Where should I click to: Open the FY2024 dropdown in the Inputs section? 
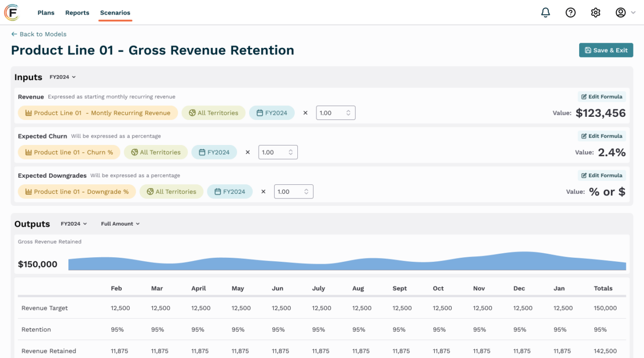pos(61,77)
